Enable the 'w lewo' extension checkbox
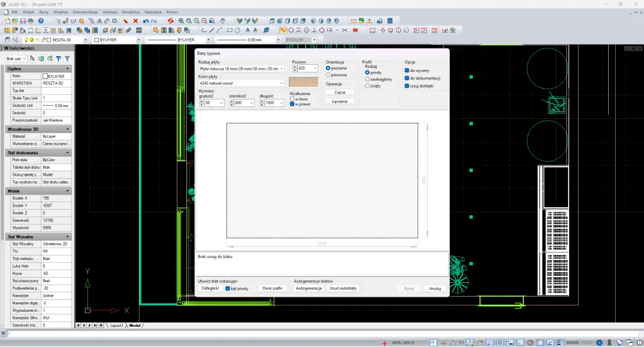Viewport: 644px width, 347px height. [x=292, y=98]
